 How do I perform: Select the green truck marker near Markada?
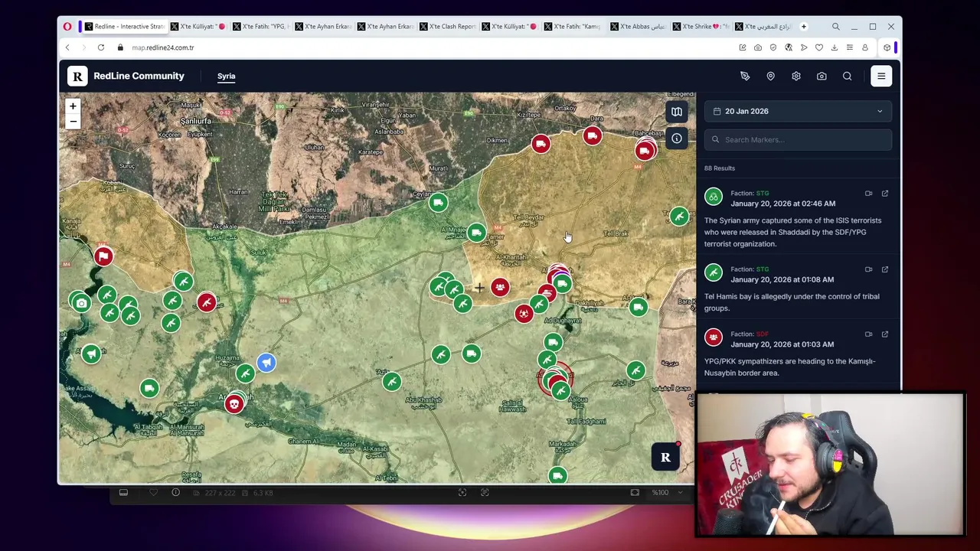557,475
